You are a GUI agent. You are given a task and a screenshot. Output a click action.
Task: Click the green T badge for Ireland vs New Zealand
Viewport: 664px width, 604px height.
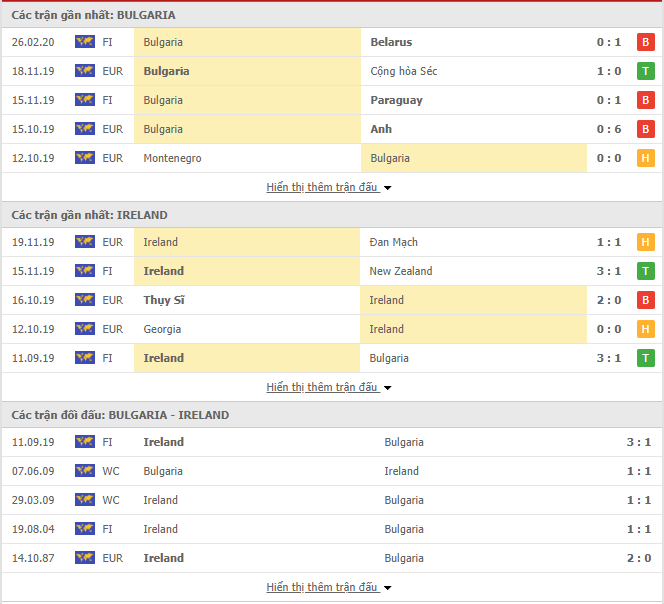(x=645, y=271)
